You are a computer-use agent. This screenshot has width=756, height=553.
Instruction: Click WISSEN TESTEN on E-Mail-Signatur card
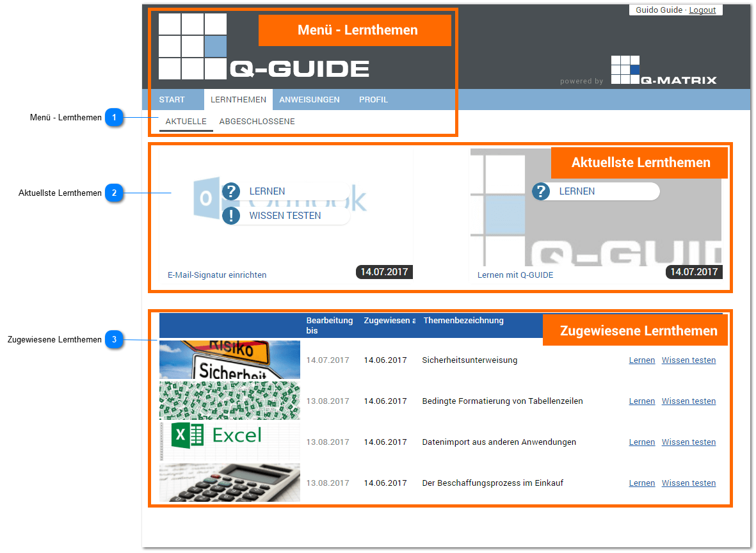click(285, 216)
